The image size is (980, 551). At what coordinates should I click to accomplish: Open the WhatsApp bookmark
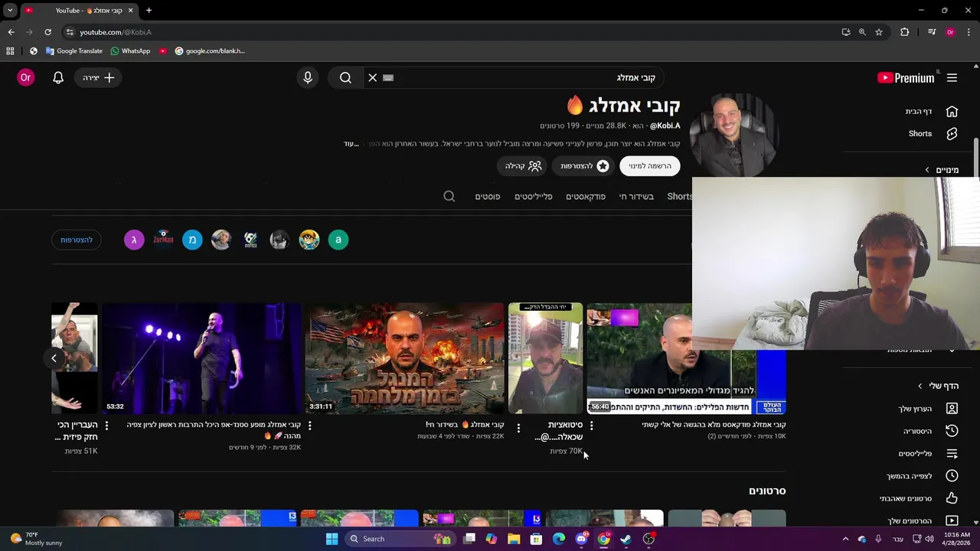click(130, 51)
